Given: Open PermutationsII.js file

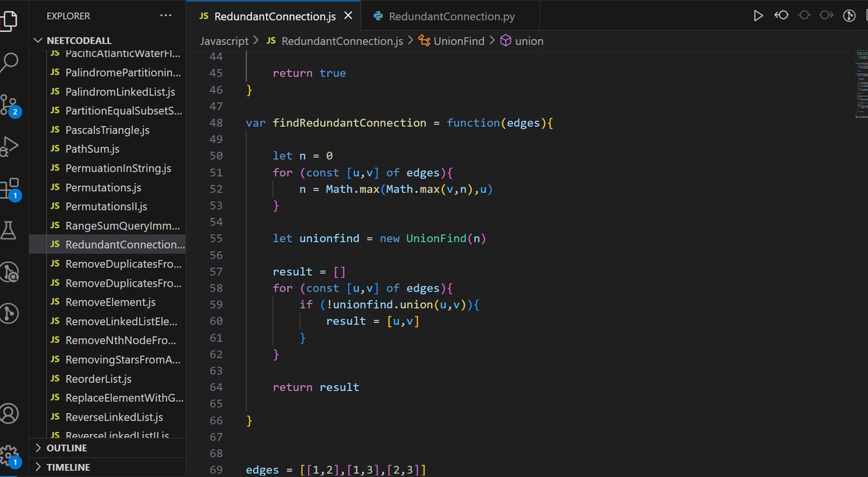Looking at the screenshot, I should pos(107,206).
